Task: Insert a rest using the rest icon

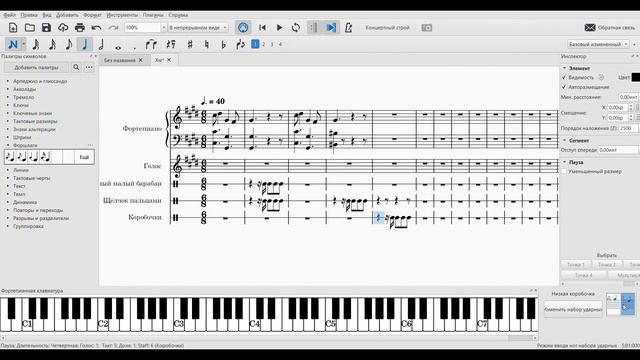Action: (171, 44)
